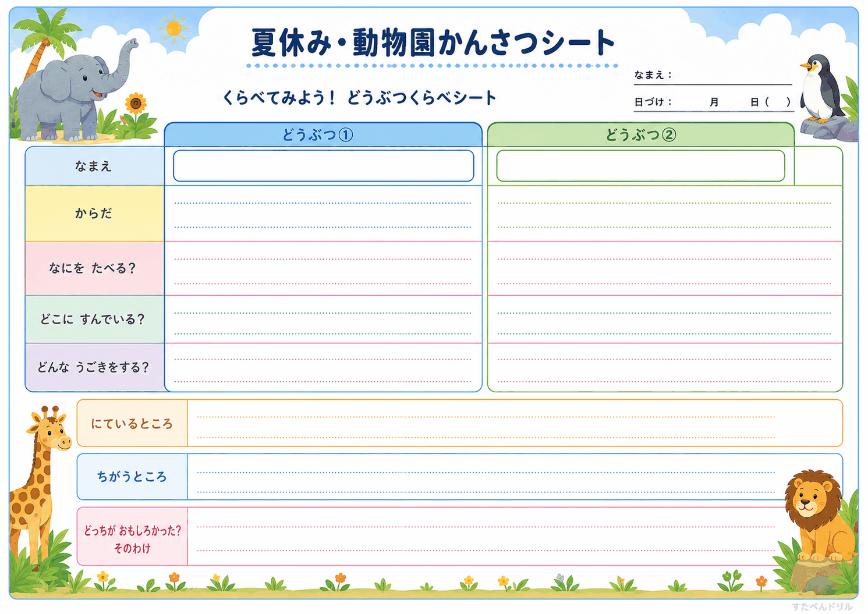Click the ちがうところ label
The height and width of the screenshot is (614, 868).
pyautogui.click(x=132, y=477)
